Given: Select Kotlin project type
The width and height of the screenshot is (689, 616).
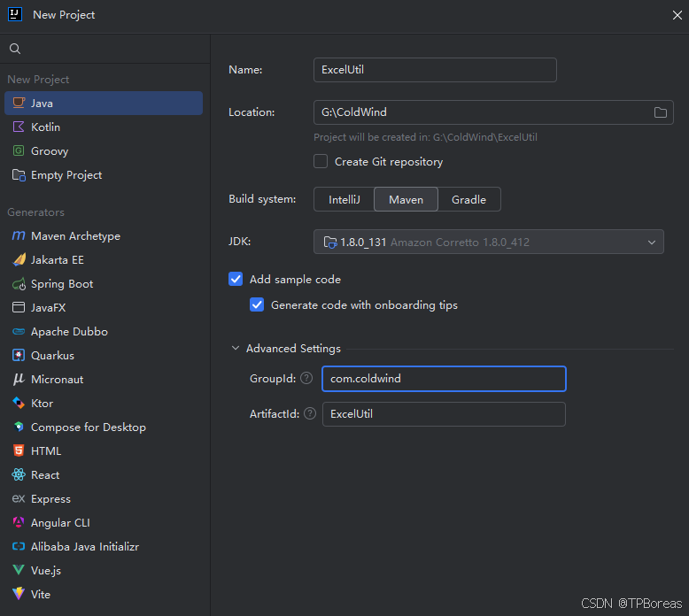Looking at the screenshot, I should [x=104, y=127].
